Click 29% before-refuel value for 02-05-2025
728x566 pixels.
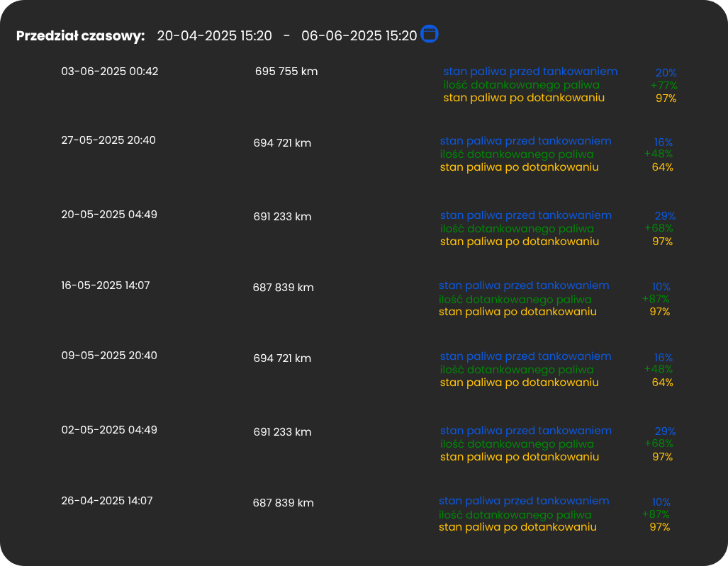click(x=666, y=431)
